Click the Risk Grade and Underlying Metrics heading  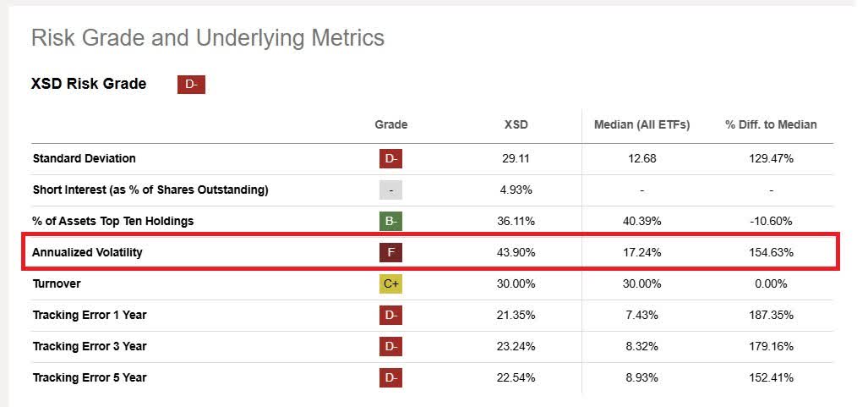coord(207,38)
